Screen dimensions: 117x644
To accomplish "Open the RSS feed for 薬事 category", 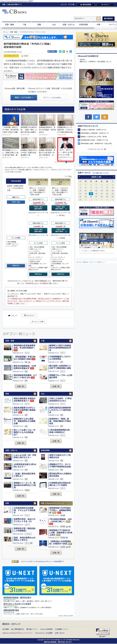I will [35, 394].
